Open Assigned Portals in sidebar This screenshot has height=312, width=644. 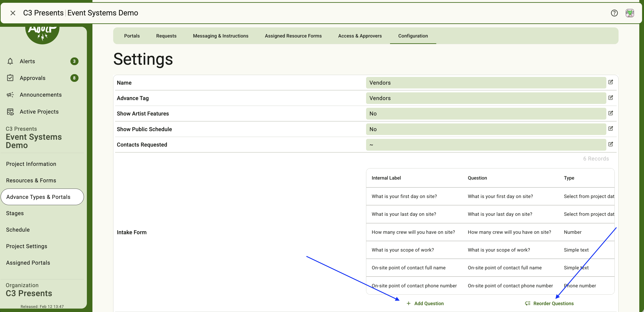[28, 263]
